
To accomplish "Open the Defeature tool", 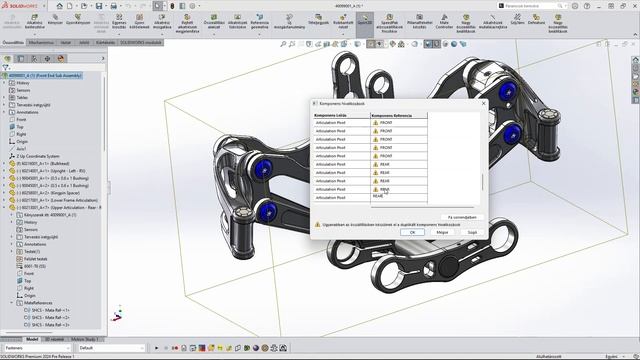I will (x=536, y=19).
